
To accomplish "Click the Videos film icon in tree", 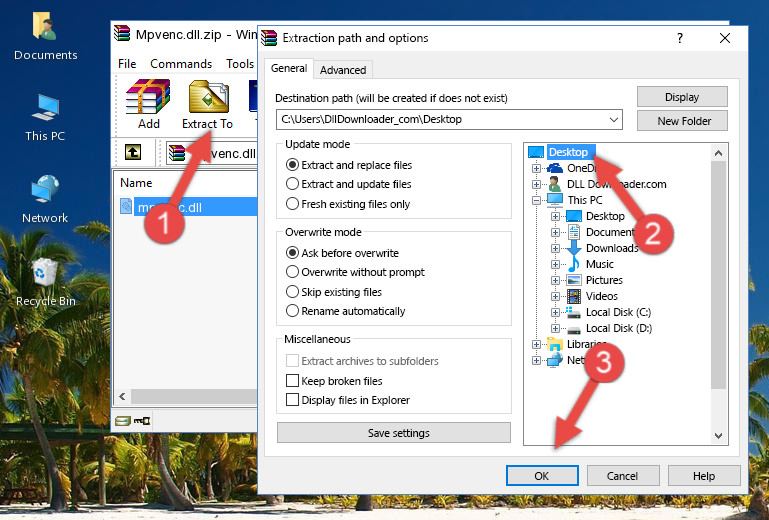I will 574,296.
